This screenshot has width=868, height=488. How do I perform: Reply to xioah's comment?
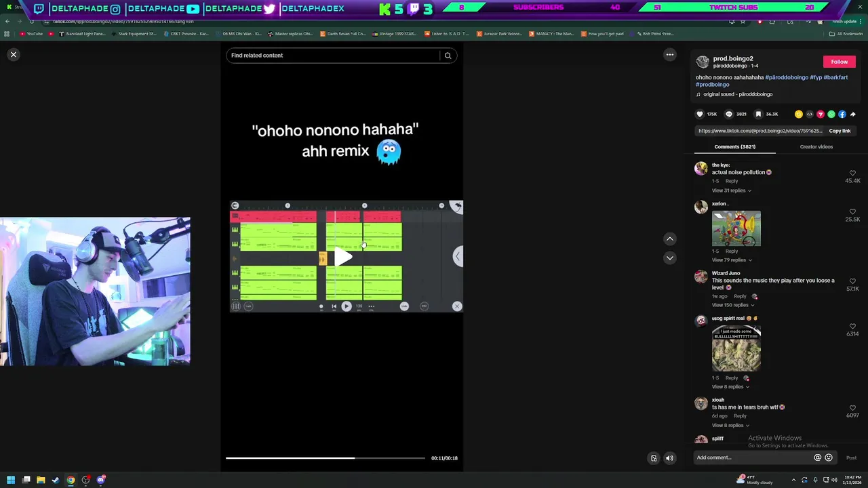coord(740,416)
